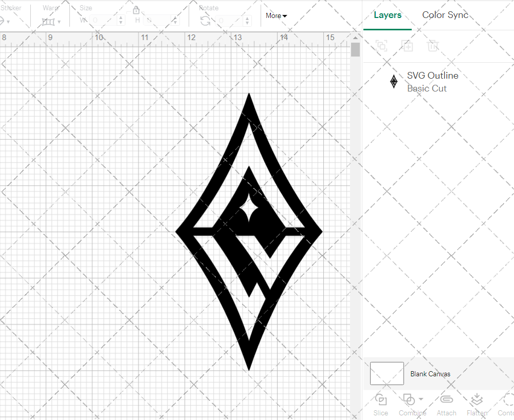This screenshot has width=514, height=420.
Task: Select the Warp tool icon
Action: tap(49, 22)
